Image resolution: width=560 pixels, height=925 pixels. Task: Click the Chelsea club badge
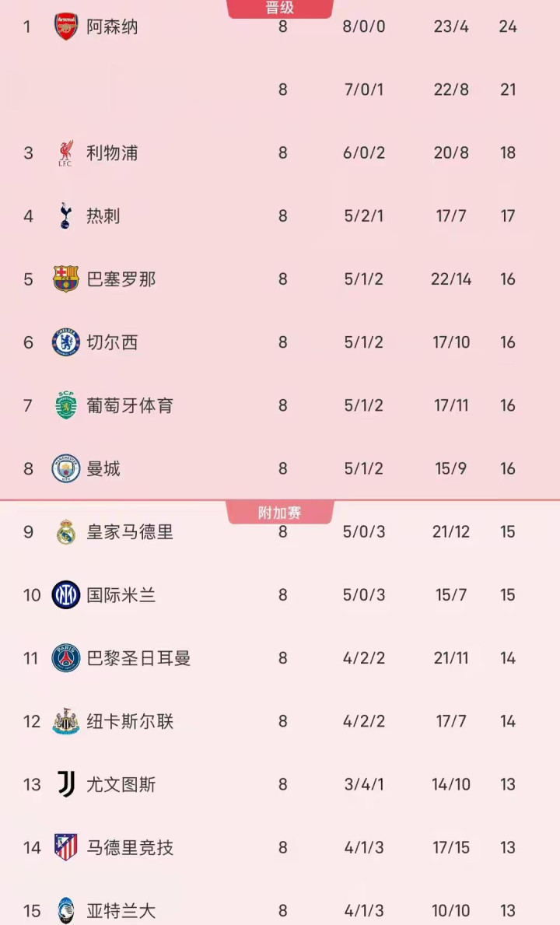coord(66,342)
